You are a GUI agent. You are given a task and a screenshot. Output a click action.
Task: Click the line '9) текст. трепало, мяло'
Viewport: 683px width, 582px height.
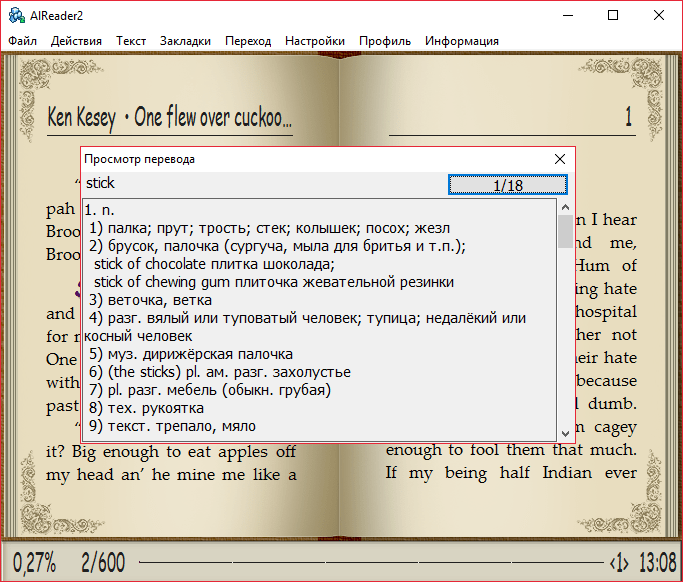point(172,426)
